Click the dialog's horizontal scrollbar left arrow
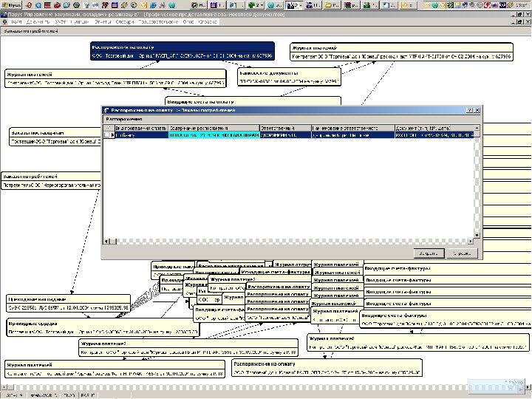 pyautogui.click(x=106, y=241)
